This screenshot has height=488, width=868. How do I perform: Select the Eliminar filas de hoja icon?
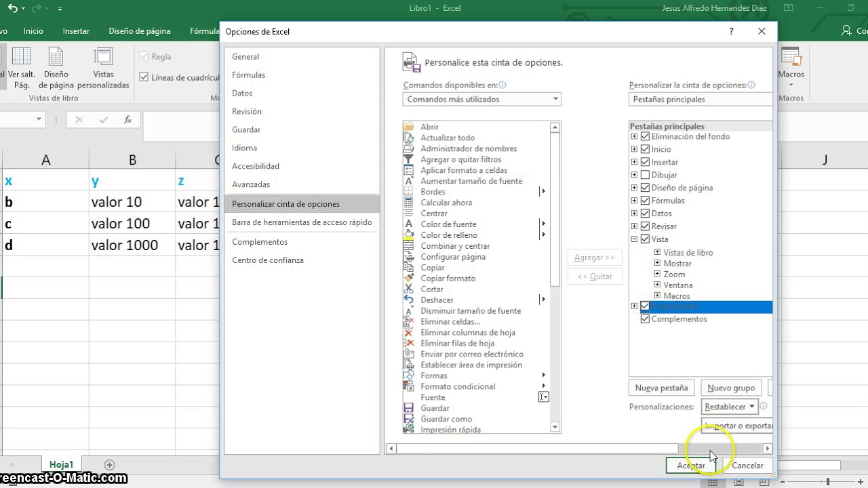point(408,344)
